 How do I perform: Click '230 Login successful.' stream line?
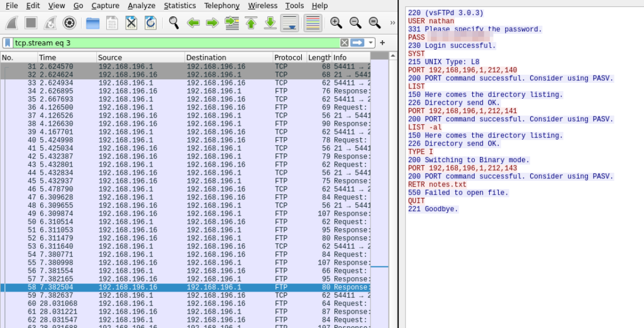[452, 46]
